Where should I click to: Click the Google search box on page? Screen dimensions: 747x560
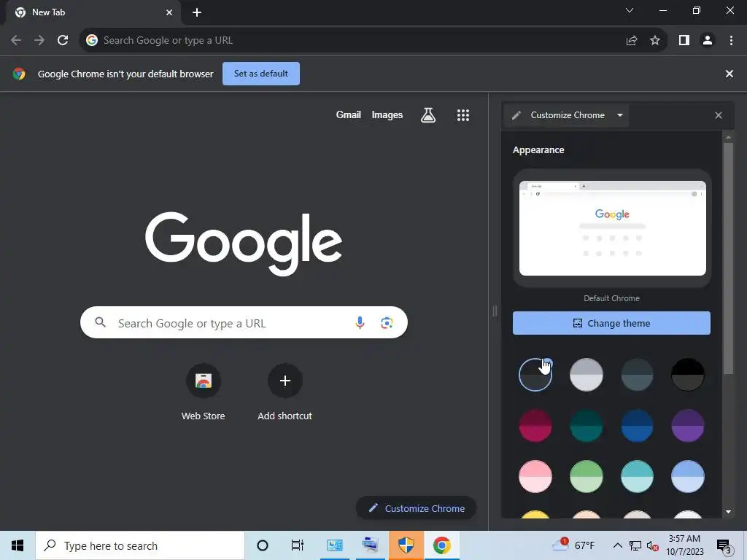pos(244,322)
